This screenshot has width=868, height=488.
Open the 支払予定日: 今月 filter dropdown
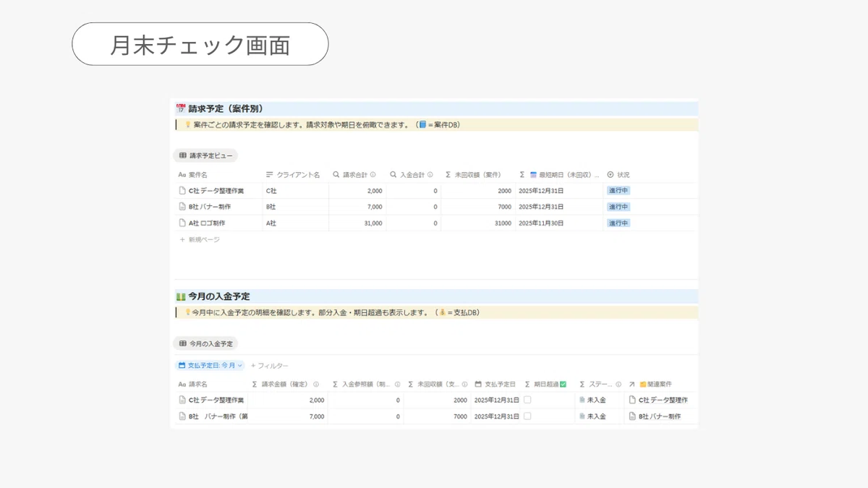tap(211, 366)
